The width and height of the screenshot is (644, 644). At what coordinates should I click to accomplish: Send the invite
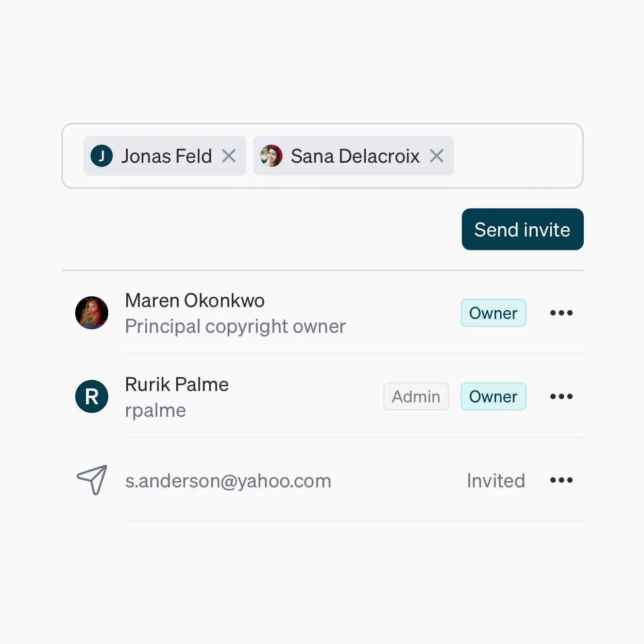coord(522,229)
